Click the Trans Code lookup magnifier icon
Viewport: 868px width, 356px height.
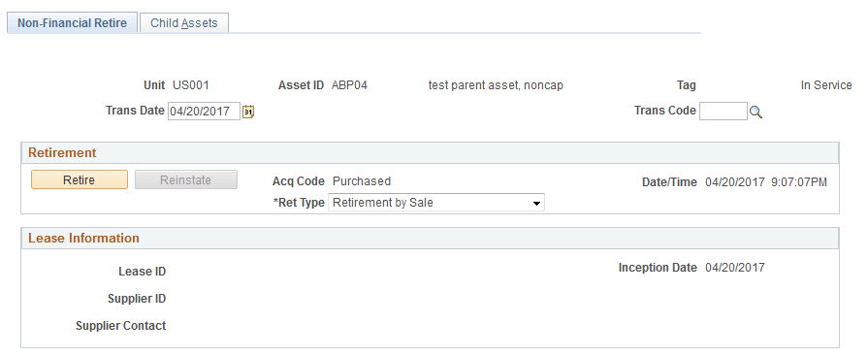coord(755,112)
